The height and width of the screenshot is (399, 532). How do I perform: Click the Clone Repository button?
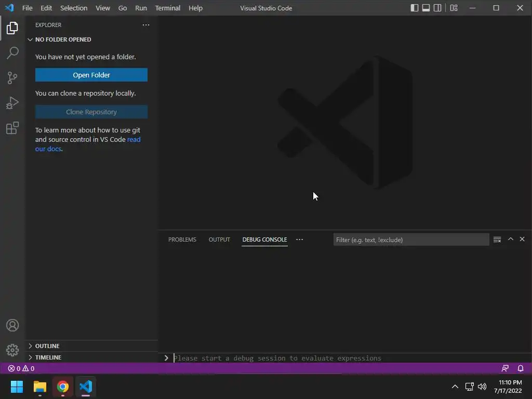pyautogui.click(x=91, y=112)
